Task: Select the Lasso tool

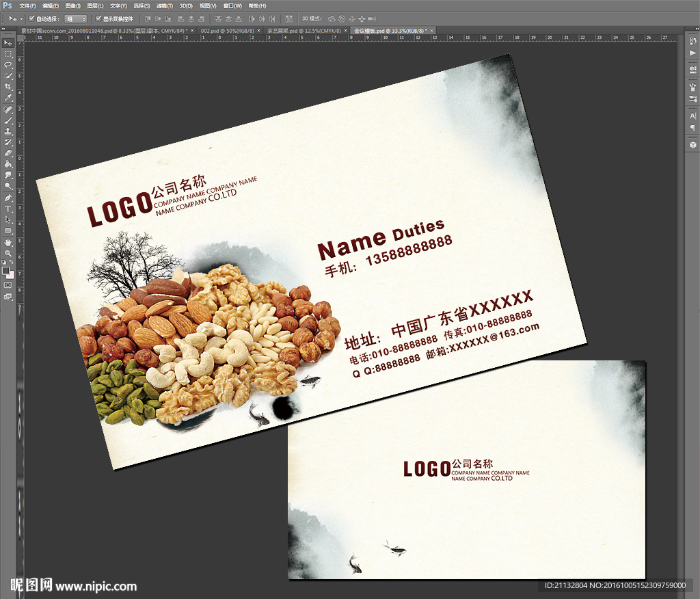Action: point(8,65)
